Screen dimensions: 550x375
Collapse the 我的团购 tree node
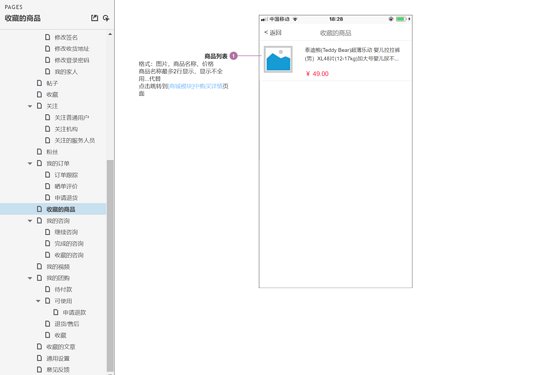30,278
